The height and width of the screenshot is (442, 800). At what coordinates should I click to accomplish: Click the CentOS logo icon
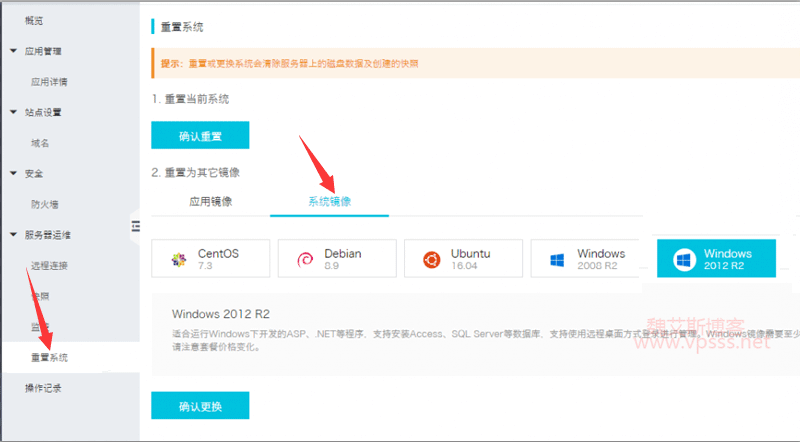point(180,260)
